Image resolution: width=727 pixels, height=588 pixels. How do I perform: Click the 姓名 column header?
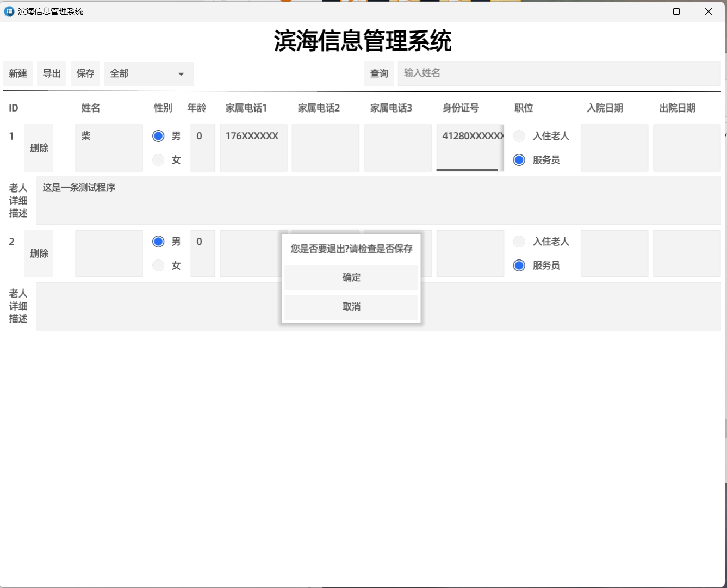[x=91, y=108]
